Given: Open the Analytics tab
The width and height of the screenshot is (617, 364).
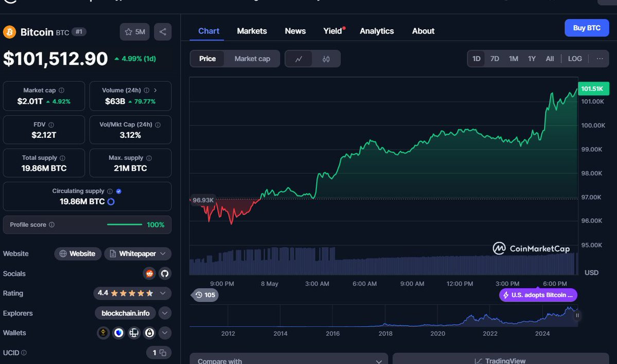Looking at the screenshot, I should 377,31.
